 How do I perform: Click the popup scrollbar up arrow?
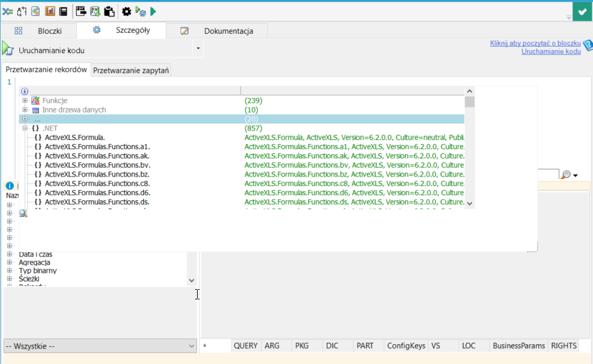click(470, 91)
